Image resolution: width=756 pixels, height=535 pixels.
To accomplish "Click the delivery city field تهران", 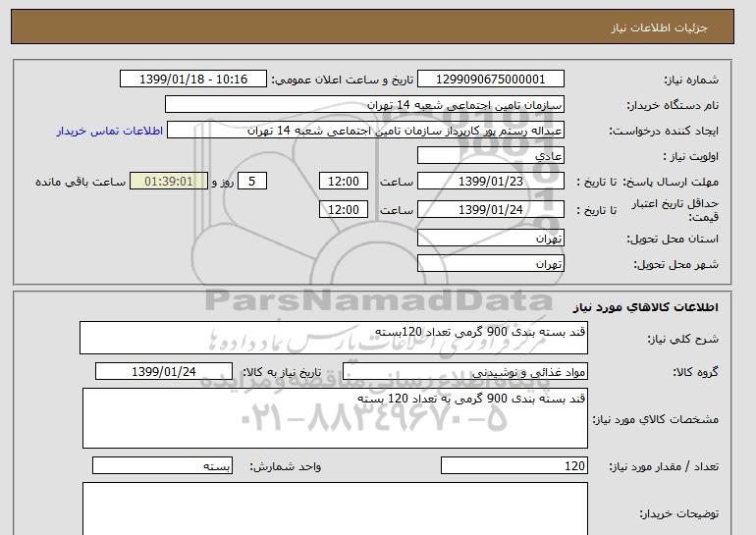I will click(x=490, y=264).
